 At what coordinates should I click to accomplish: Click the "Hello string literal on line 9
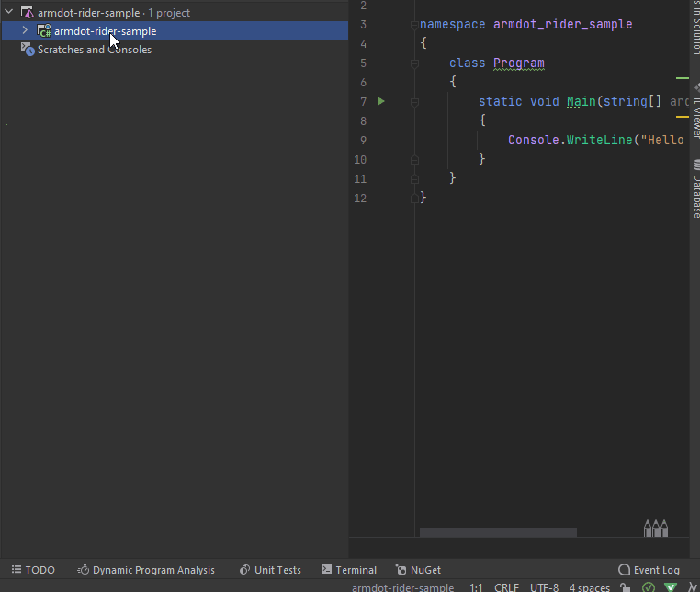pyautogui.click(x=662, y=140)
